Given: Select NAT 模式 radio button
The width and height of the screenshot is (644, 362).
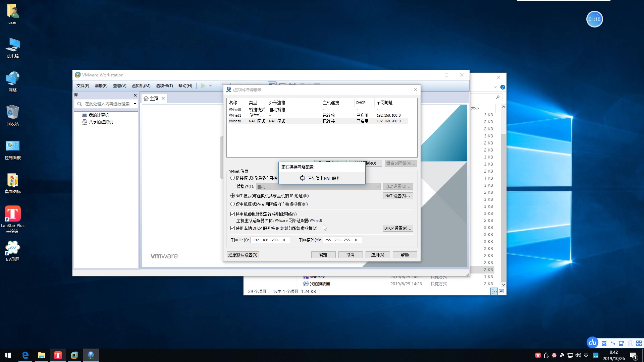Looking at the screenshot, I should 232,196.
